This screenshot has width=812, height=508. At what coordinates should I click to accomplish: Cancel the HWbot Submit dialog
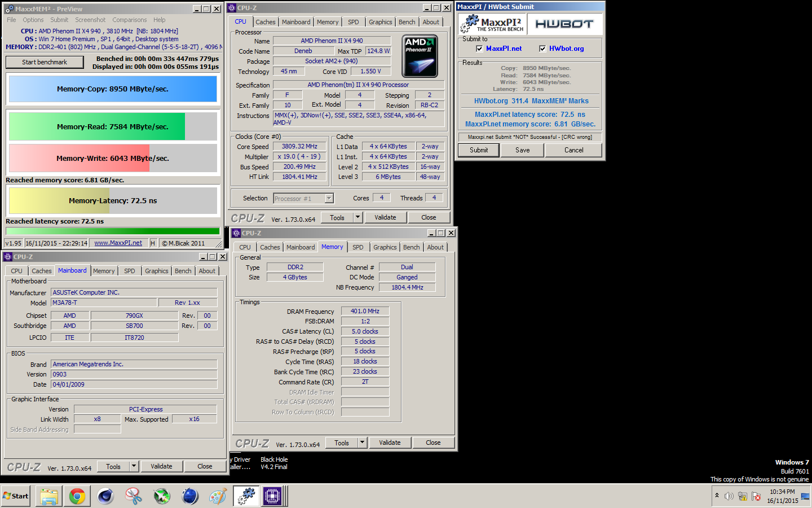(x=574, y=150)
